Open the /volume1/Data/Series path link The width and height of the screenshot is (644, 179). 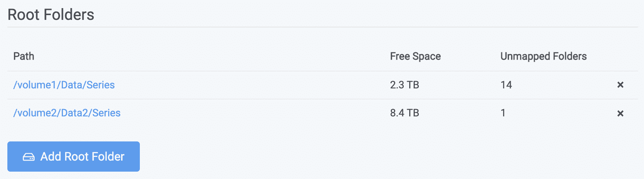click(x=64, y=85)
